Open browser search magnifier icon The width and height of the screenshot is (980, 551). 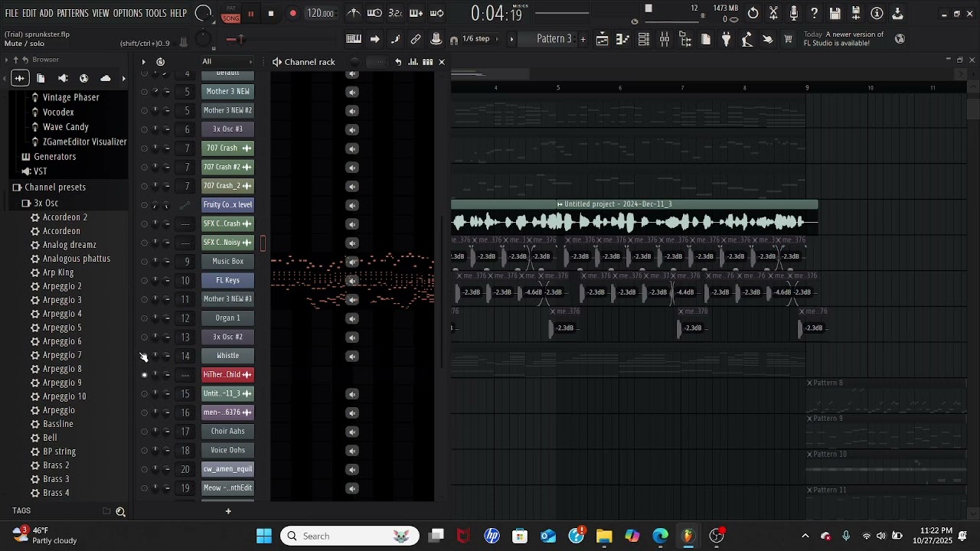point(120,511)
